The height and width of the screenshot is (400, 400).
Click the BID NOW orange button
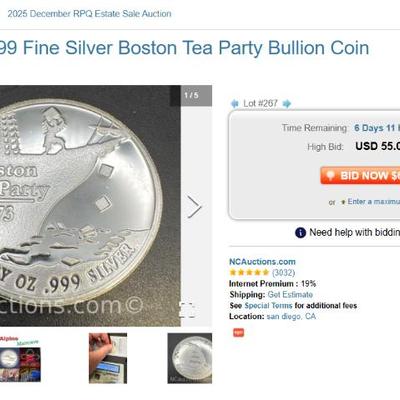coord(360,175)
